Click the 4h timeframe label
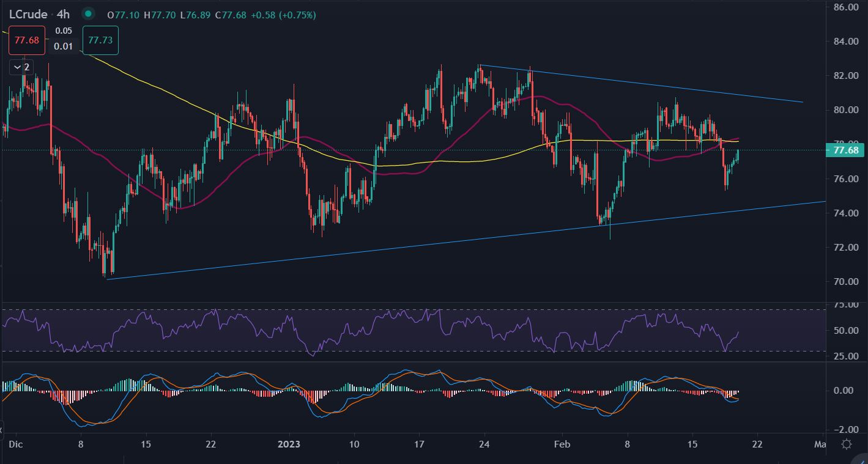This screenshot has width=868, height=464. coord(62,14)
